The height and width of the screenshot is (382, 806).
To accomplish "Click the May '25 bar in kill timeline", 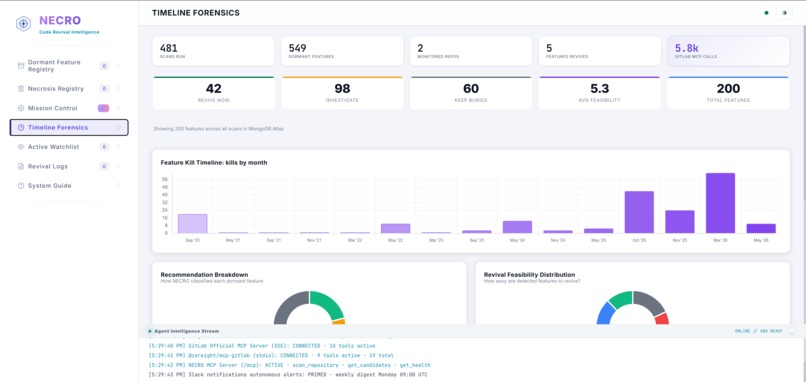I will point(599,231).
